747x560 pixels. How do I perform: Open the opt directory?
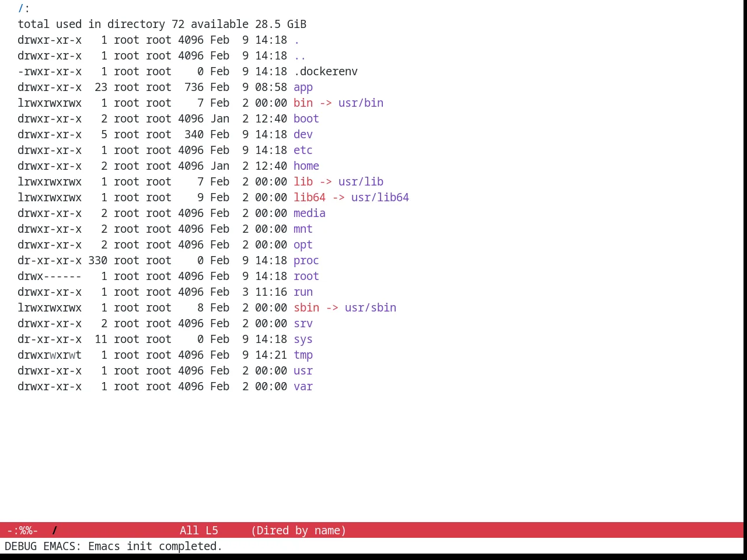pos(303,245)
